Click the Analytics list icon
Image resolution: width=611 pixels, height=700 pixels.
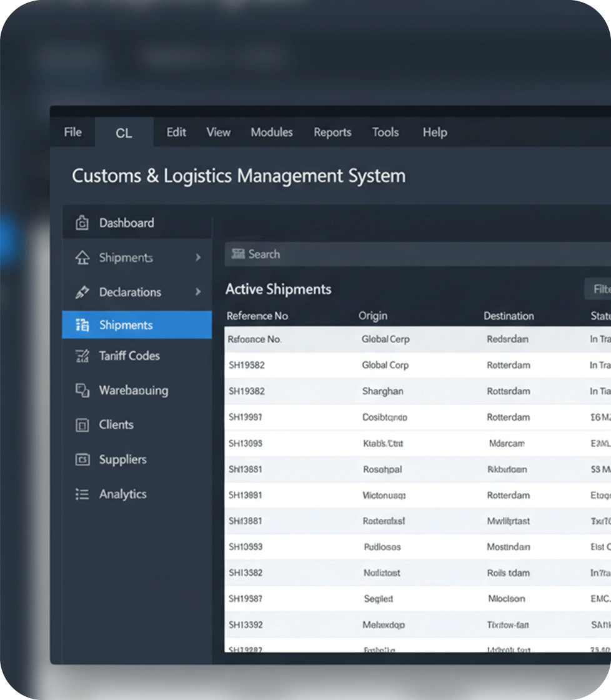[82, 494]
